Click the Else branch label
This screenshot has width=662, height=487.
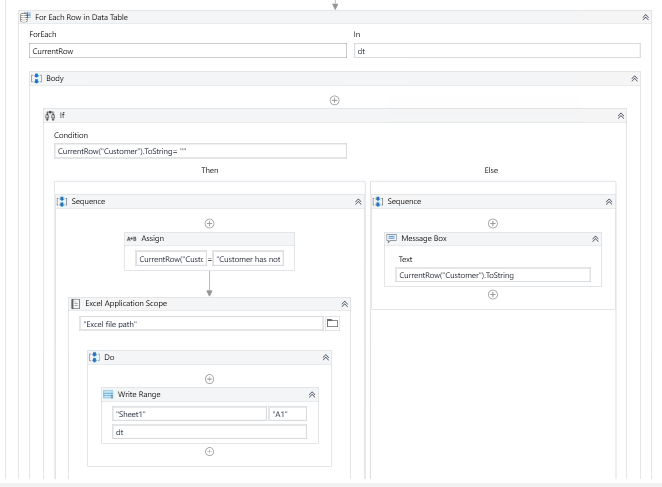[x=491, y=170]
